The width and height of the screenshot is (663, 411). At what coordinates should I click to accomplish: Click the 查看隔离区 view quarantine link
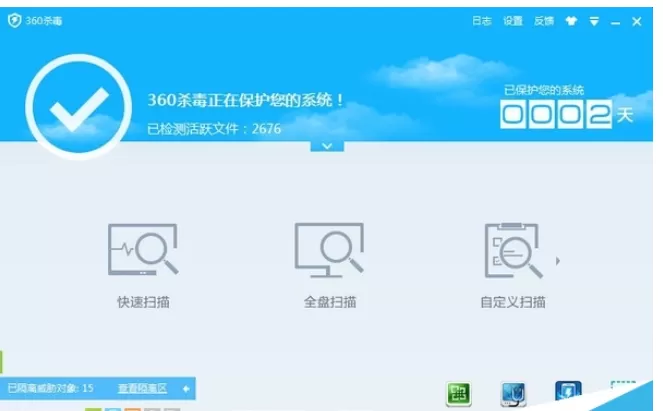pos(142,388)
